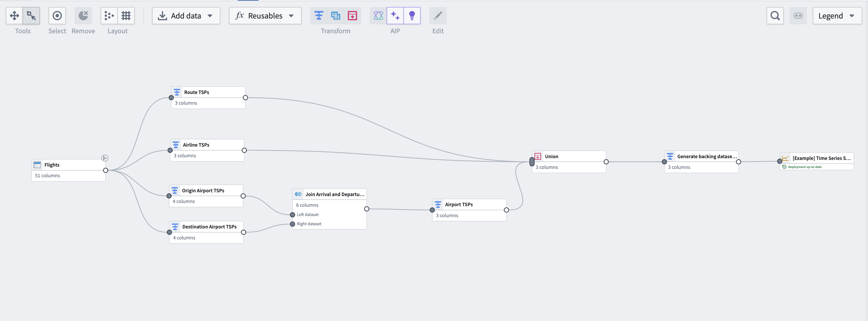Viewport: 868px width, 321px height.
Task: Click the Route TSPs output port
Action: 245,98
